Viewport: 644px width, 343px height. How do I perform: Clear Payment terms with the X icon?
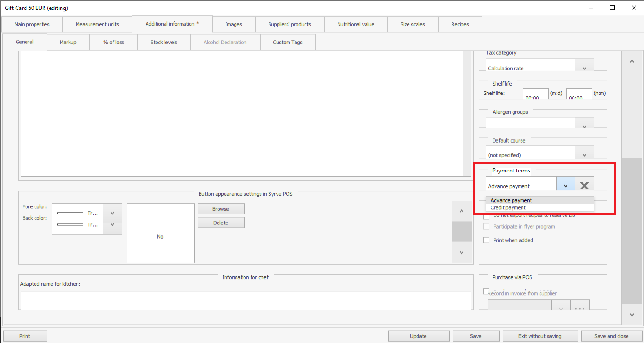[x=584, y=186]
